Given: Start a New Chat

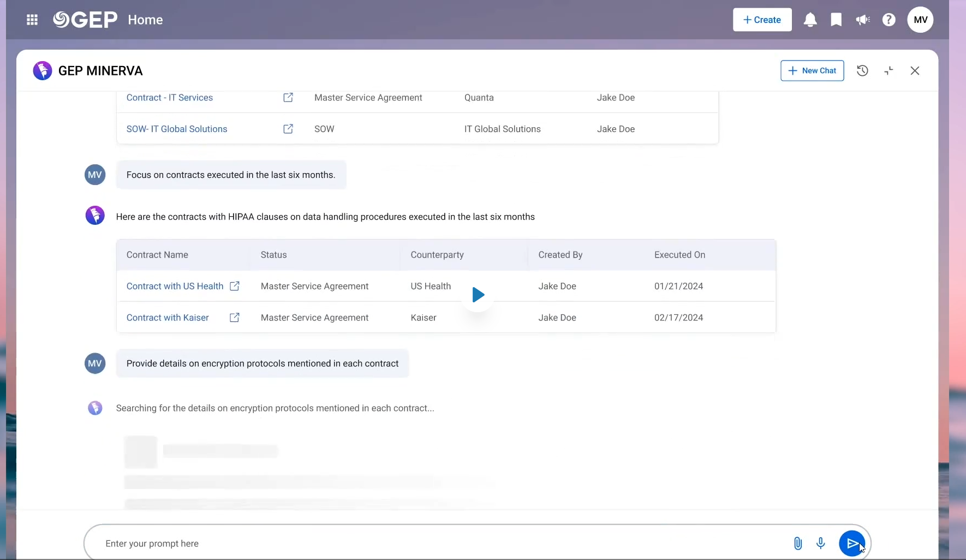Looking at the screenshot, I should pyautogui.click(x=812, y=71).
